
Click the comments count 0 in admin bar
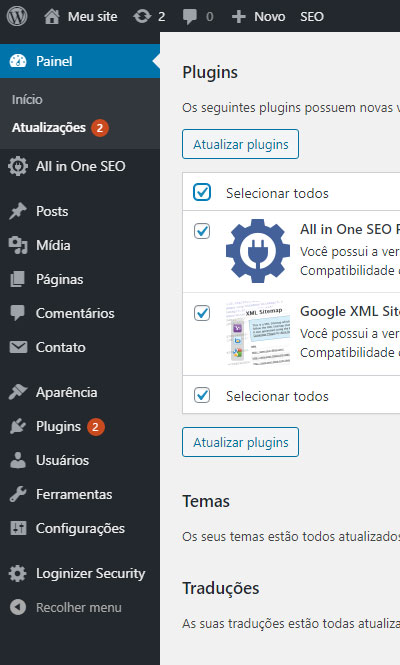[210, 17]
